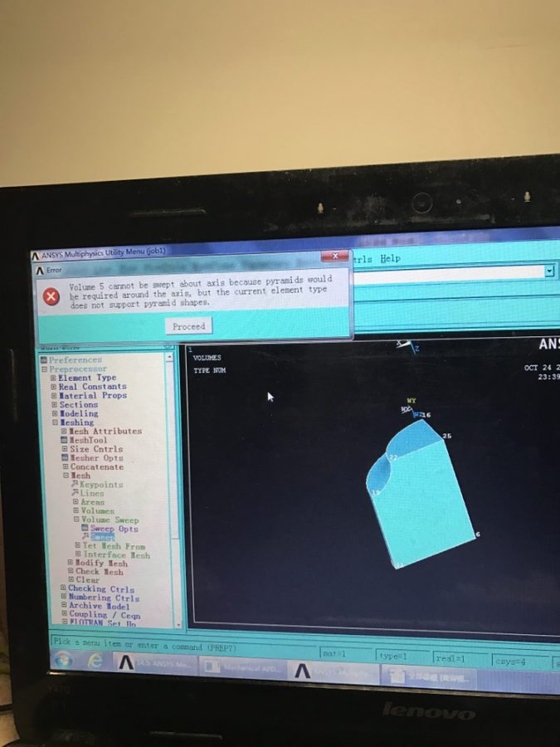Switch to ANSYS Multiphysics taskbar button

tap(334, 671)
